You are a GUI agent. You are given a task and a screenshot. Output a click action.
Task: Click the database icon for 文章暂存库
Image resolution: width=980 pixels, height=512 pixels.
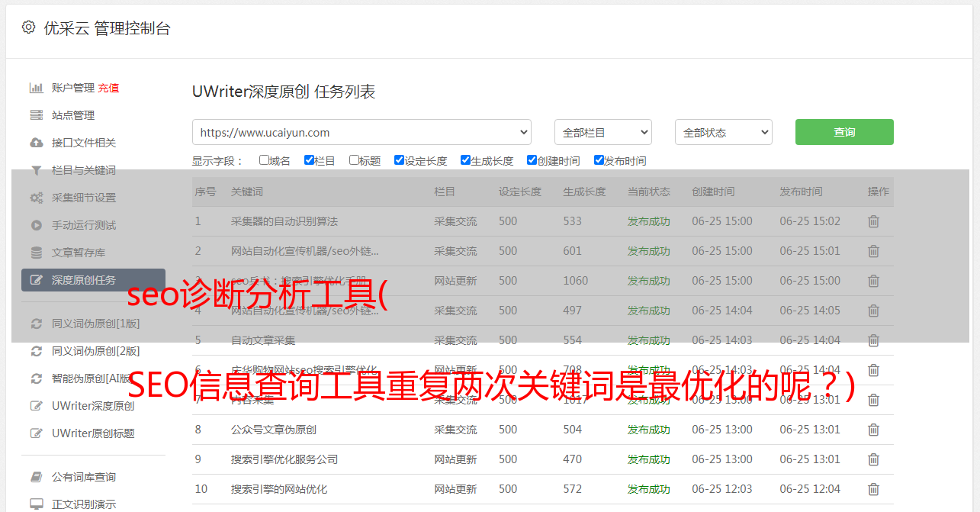point(36,253)
